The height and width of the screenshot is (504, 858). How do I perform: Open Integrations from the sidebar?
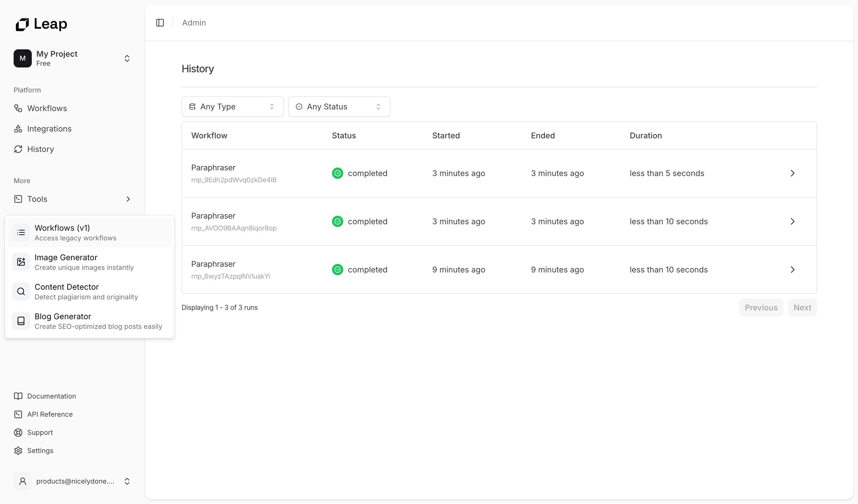pyautogui.click(x=73, y=129)
